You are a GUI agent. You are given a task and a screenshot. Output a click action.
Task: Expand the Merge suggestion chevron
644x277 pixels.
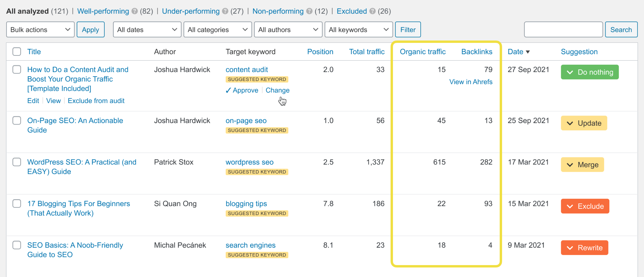(x=570, y=165)
